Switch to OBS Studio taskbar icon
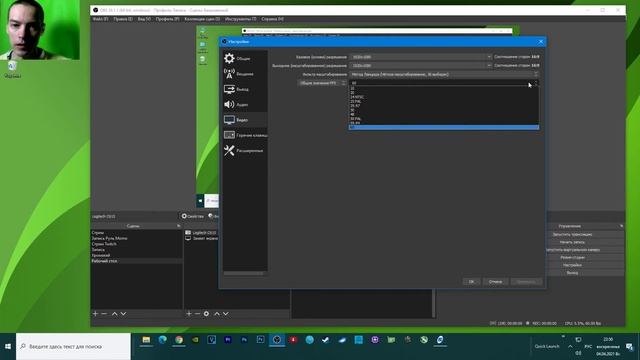 tap(277, 340)
